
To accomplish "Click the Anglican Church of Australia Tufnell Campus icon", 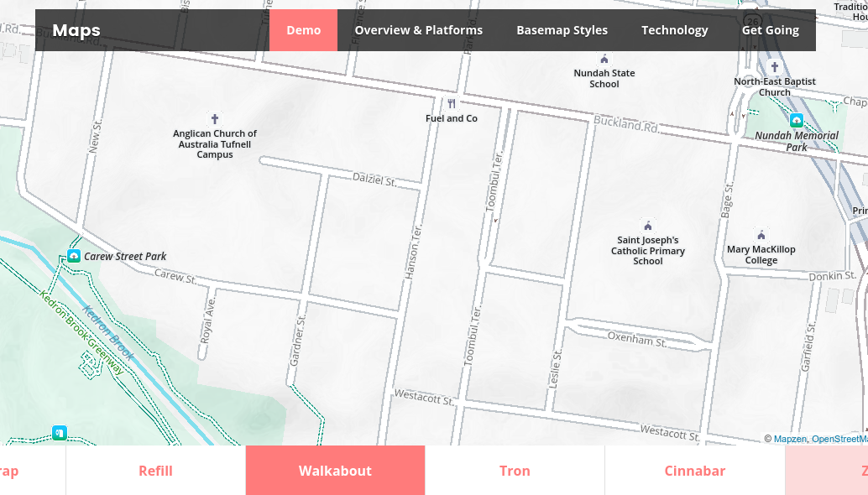I will click(215, 118).
